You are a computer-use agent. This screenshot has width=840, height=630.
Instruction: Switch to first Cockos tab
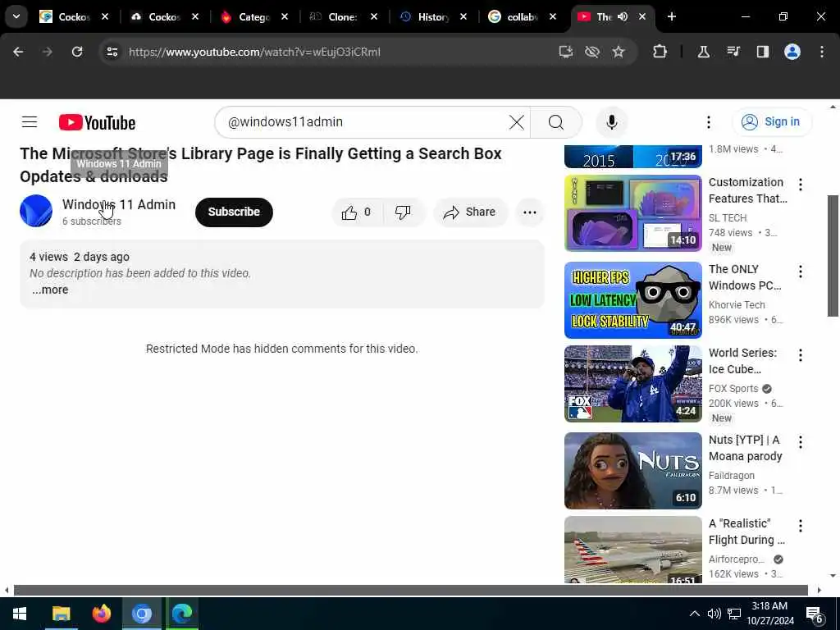73,16
